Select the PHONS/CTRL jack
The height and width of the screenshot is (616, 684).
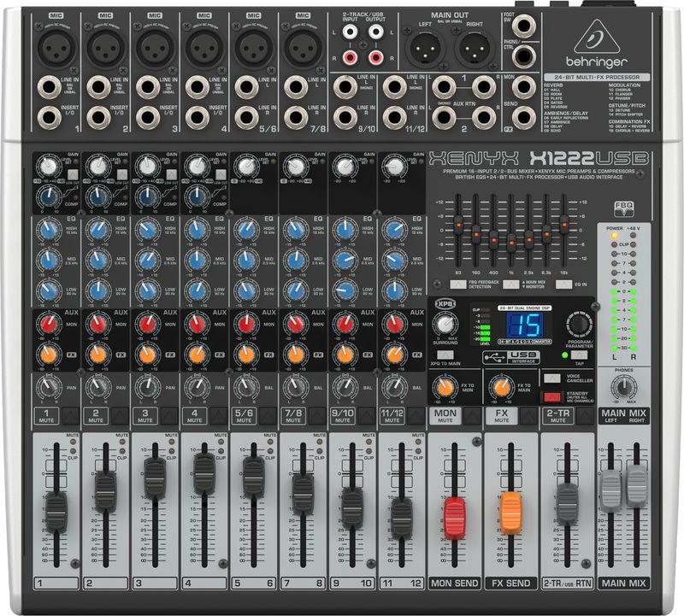click(524, 56)
